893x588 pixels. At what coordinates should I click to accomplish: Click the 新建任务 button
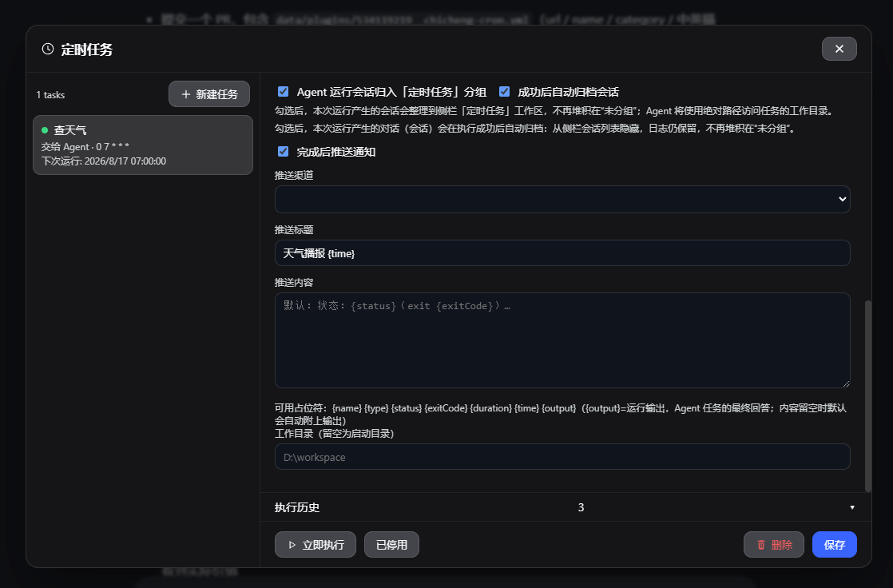click(209, 94)
